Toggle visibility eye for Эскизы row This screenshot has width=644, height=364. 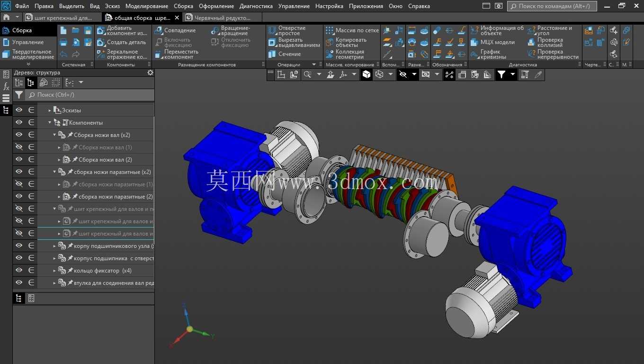coord(19,110)
